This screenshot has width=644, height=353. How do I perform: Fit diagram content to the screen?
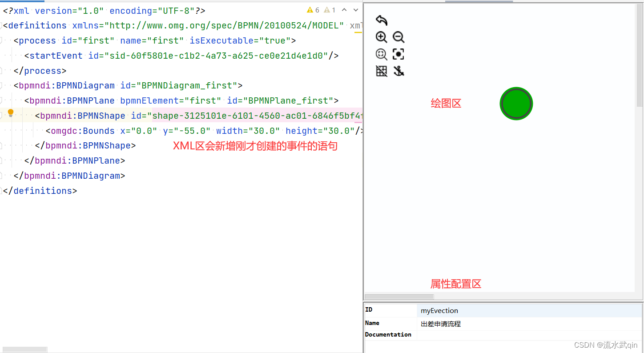tap(398, 54)
